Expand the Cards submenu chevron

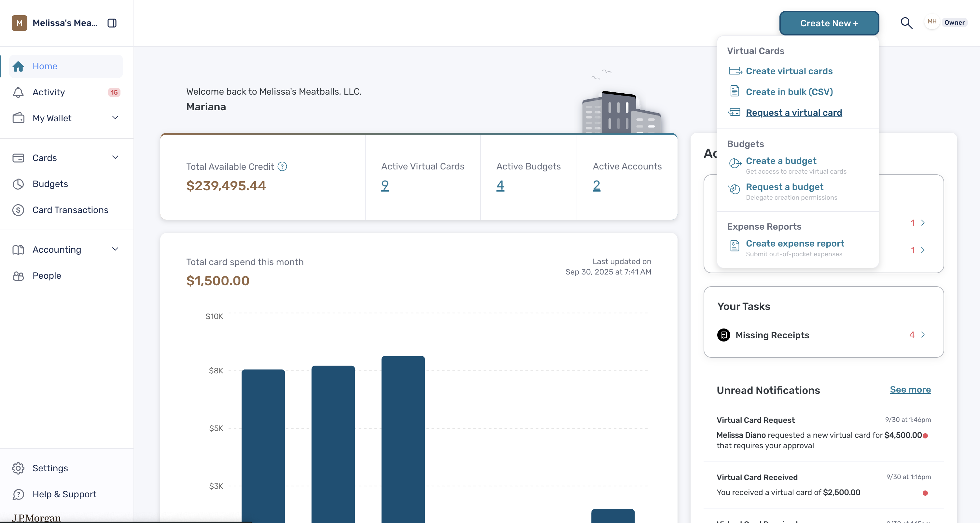[115, 157]
